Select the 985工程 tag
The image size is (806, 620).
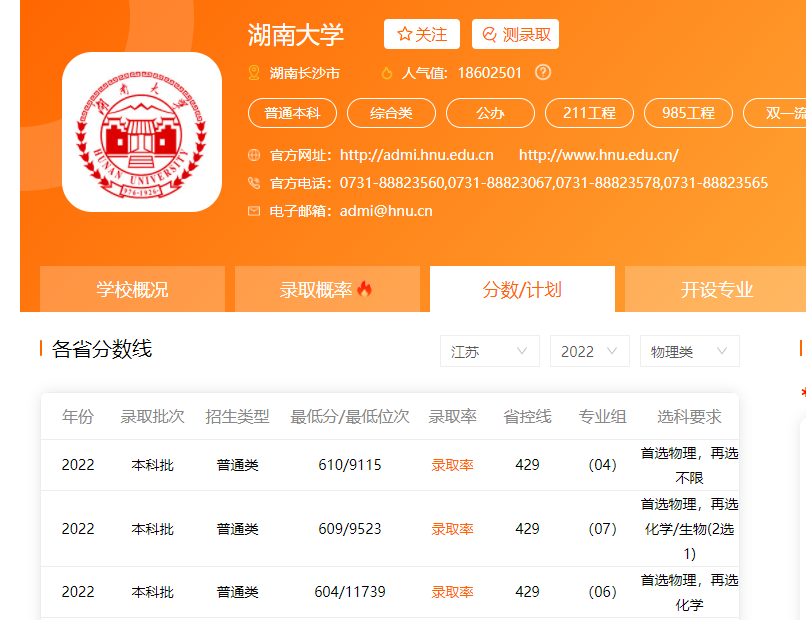click(x=688, y=113)
